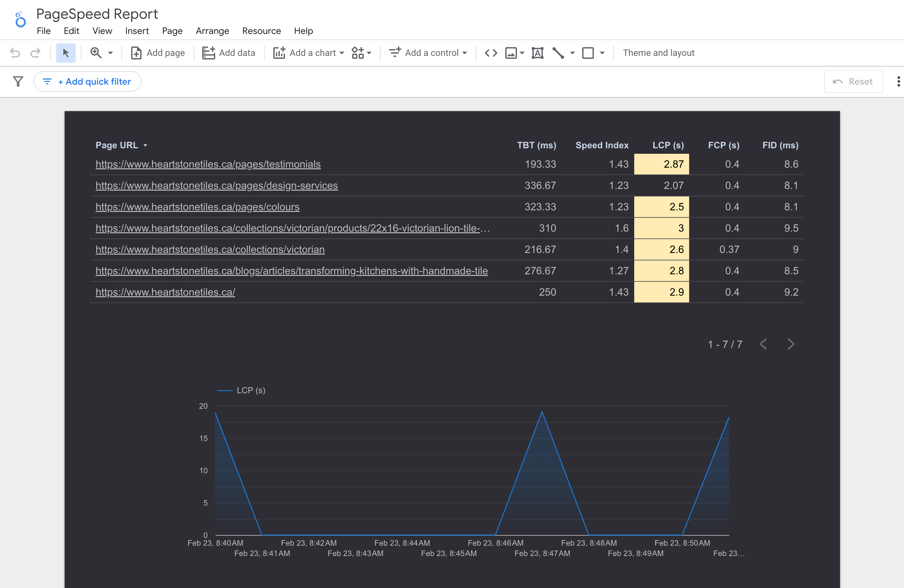
Task: Click the URL embed code icon
Action: [x=491, y=53]
